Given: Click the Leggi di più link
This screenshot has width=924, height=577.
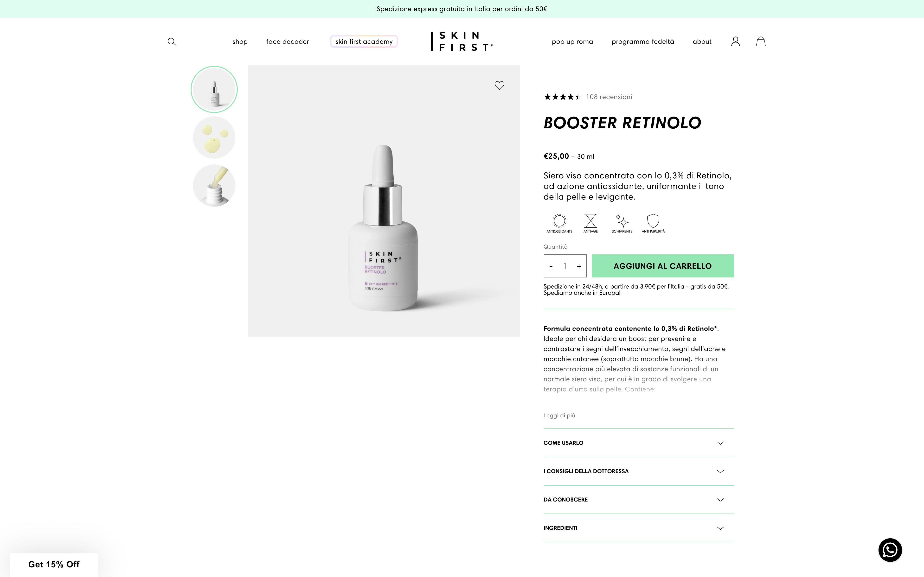Looking at the screenshot, I should [x=559, y=415].
